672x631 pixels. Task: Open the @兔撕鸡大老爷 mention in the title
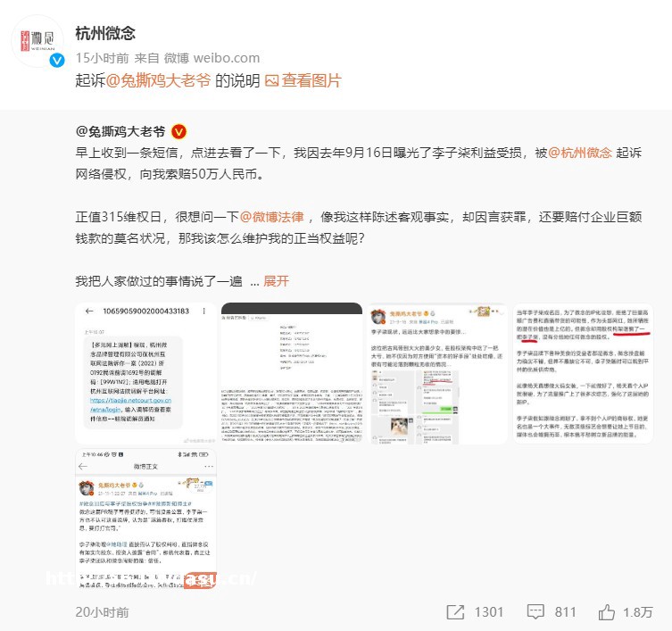click(158, 80)
